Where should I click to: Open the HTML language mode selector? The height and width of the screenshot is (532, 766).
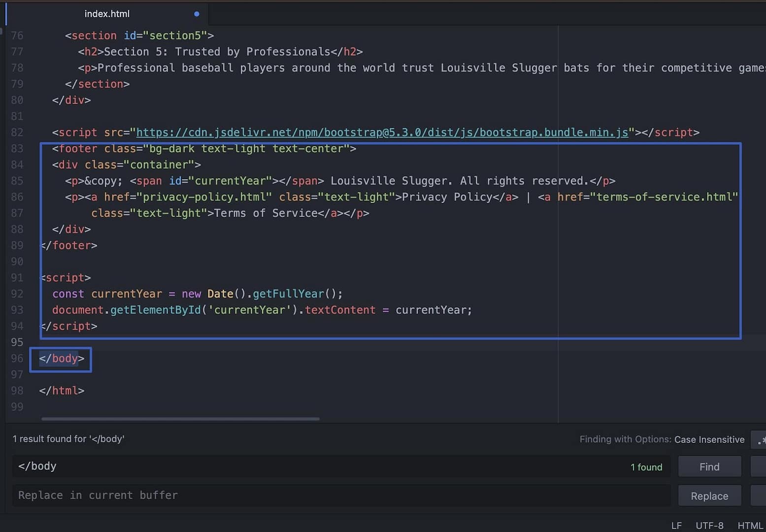point(750,525)
